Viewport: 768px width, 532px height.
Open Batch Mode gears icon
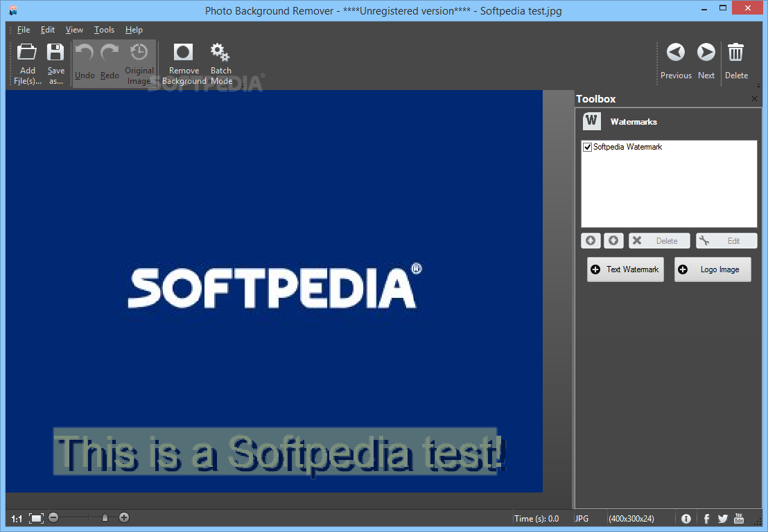220,53
